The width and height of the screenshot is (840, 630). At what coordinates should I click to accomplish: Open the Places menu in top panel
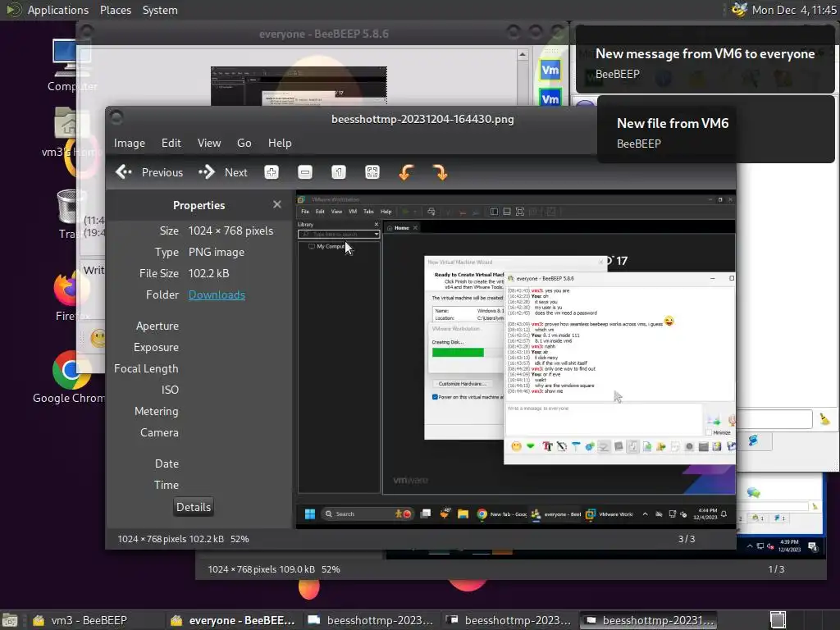tap(115, 10)
